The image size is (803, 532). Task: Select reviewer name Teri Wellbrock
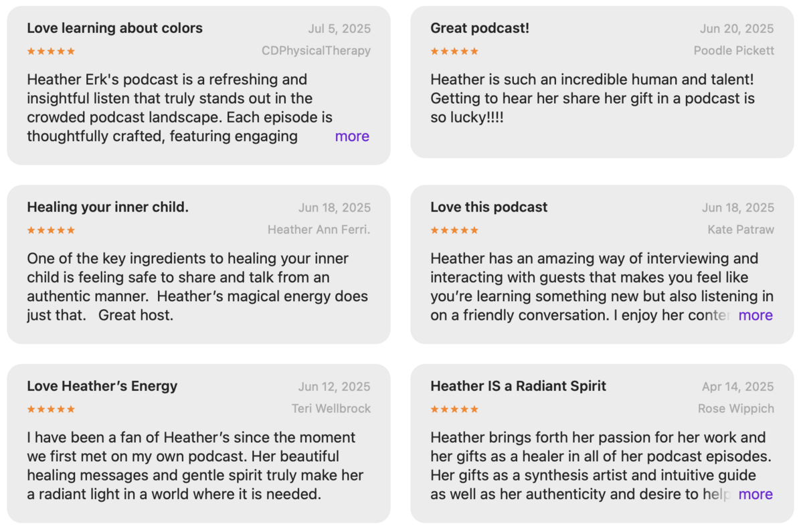tap(331, 409)
